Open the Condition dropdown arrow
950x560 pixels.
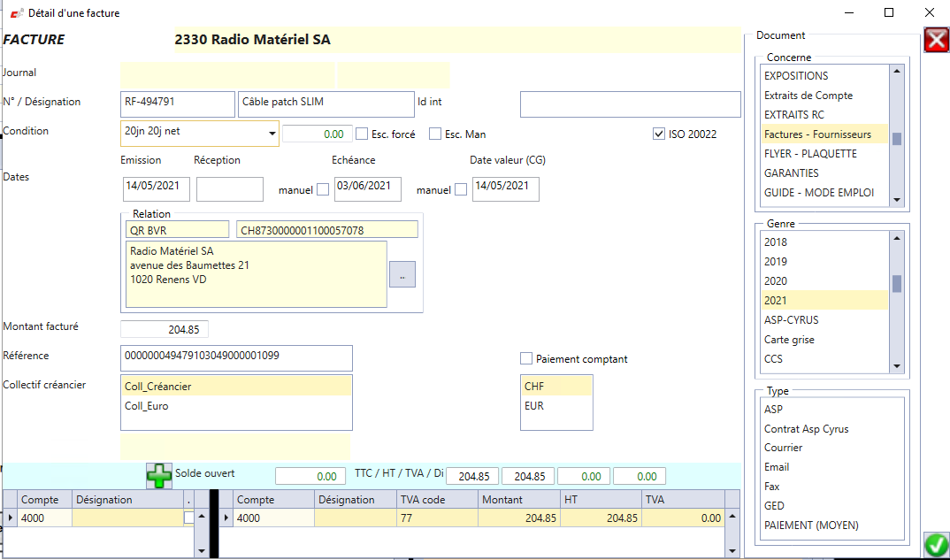272,134
